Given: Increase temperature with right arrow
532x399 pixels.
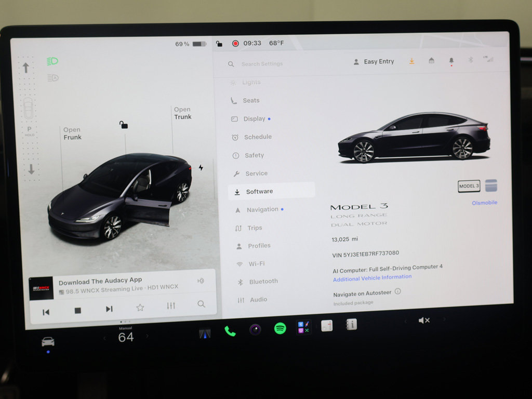Looking at the screenshot, I should 147,336.
